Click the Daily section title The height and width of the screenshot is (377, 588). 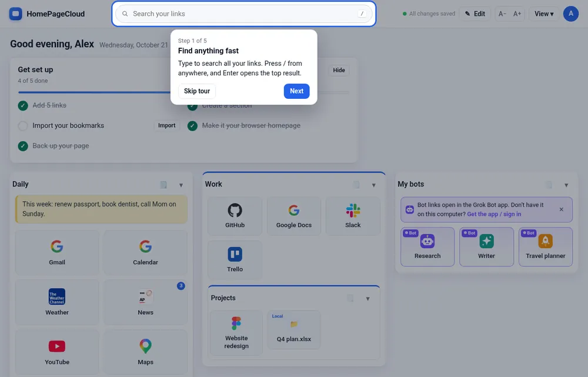pyautogui.click(x=20, y=184)
